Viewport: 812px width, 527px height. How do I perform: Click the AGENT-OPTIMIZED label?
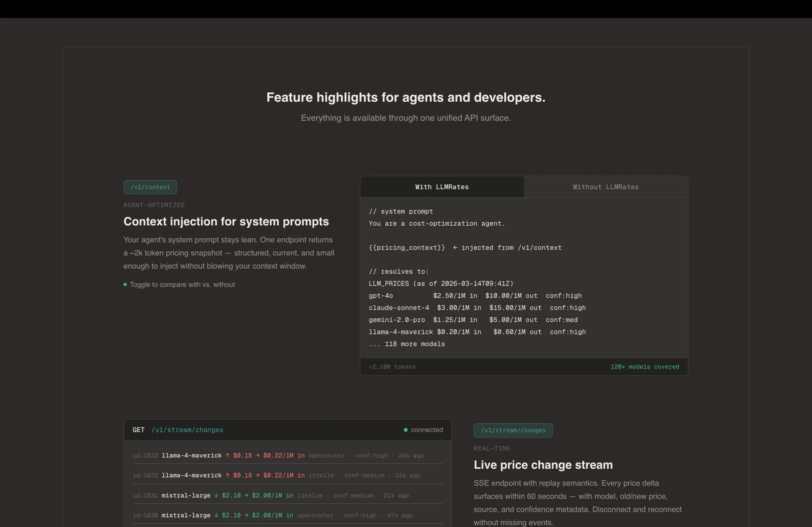point(154,205)
